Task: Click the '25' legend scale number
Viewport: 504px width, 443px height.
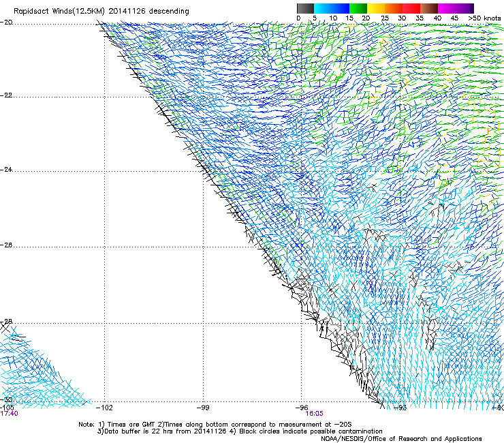Action: (385, 18)
